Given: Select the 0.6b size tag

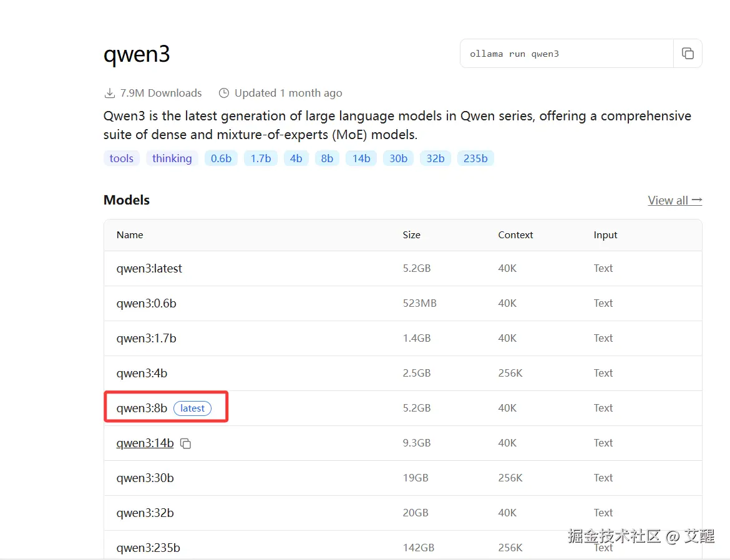Looking at the screenshot, I should coord(221,158).
